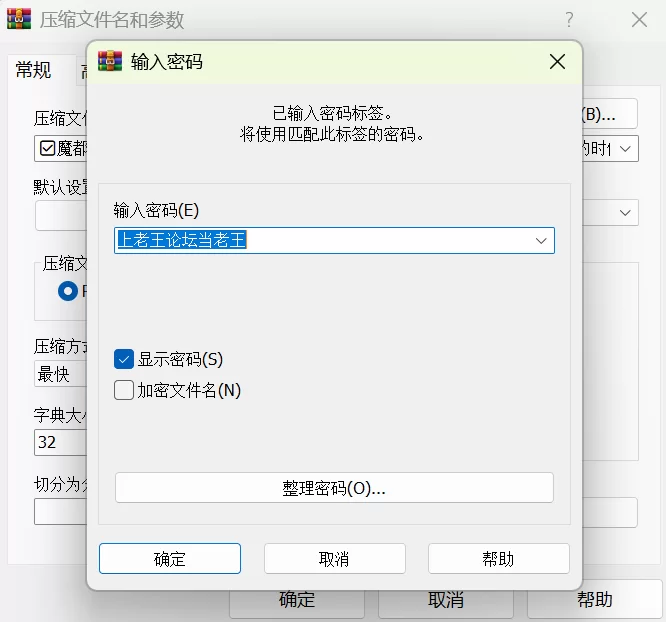Click 帮助 in the background parameters window
Image resolution: width=666 pixels, height=622 pixels.
[x=595, y=600]
